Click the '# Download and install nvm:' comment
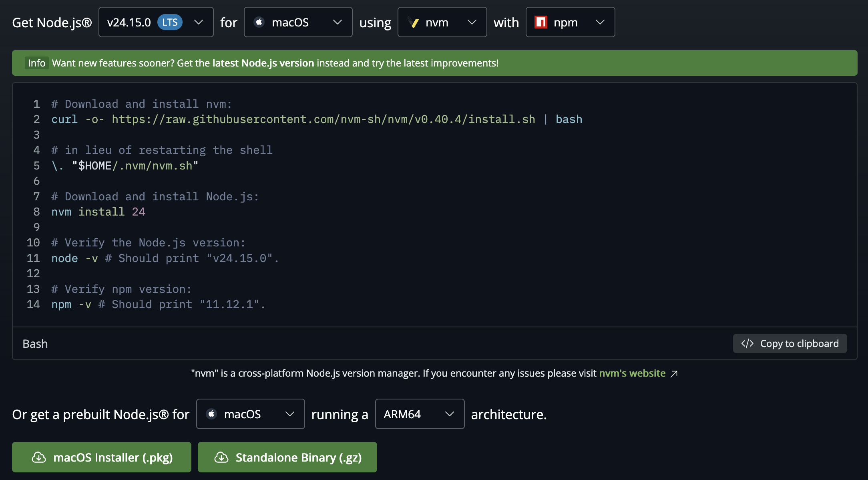Screen dimensions: 868x480 pyautogui.click(x=142, y=104)
